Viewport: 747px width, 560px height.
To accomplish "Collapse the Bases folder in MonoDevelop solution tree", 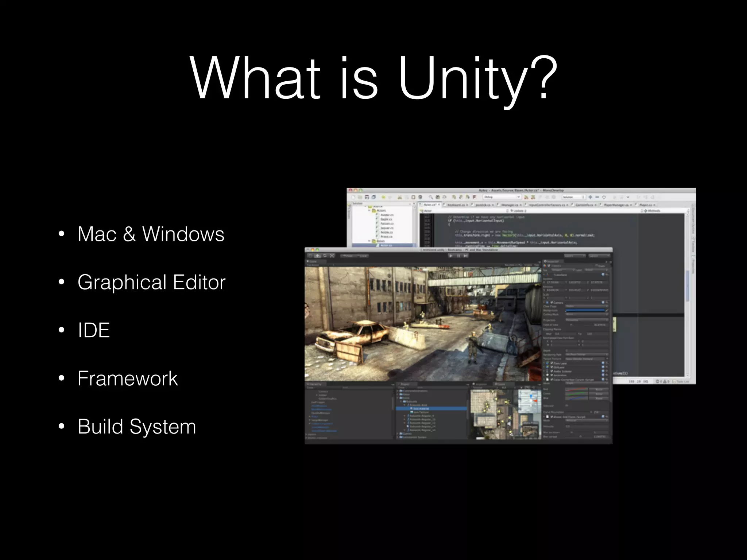I will [369, 241].
